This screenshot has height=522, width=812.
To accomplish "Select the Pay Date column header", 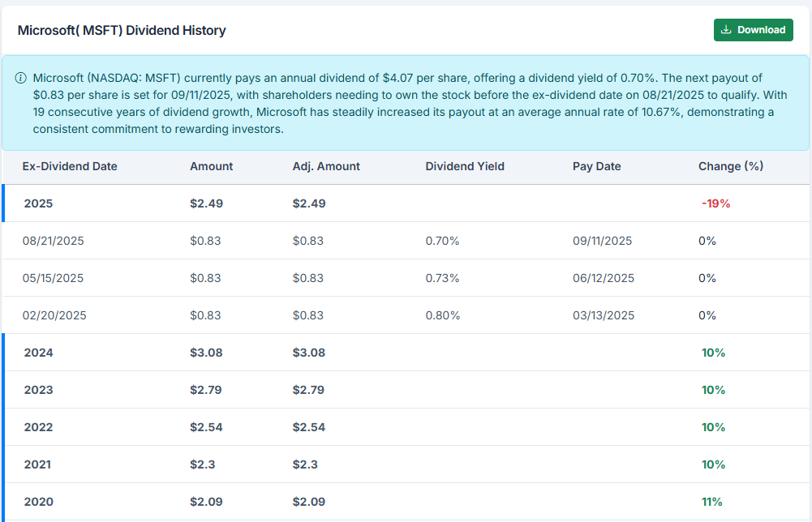I will click(x=596, y=167).
